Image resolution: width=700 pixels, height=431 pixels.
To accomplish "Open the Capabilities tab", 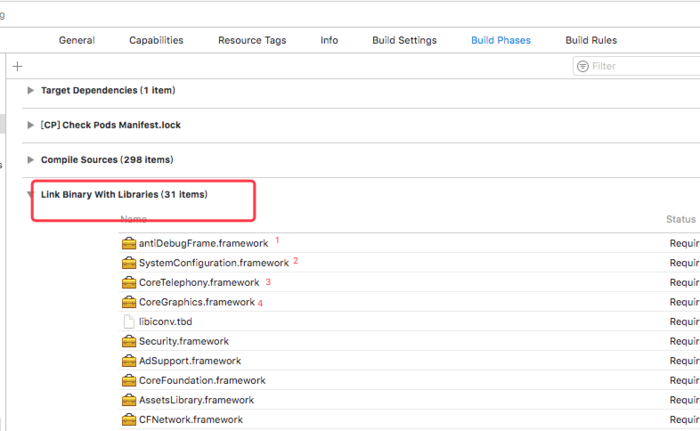I will pos(156,41).
